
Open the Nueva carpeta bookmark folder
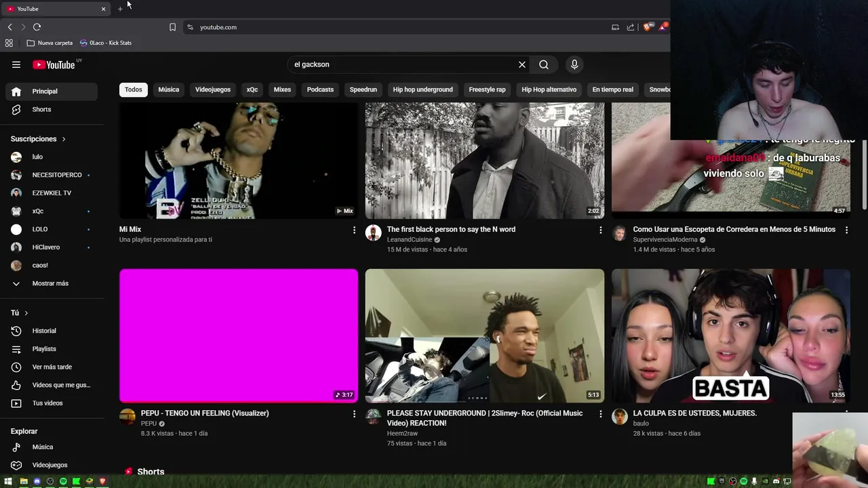[50, 43]
